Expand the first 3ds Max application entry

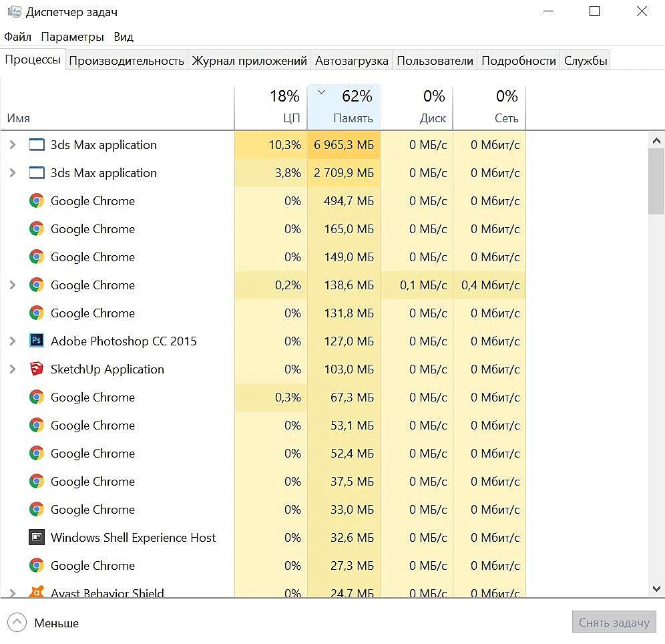[12, 145]
